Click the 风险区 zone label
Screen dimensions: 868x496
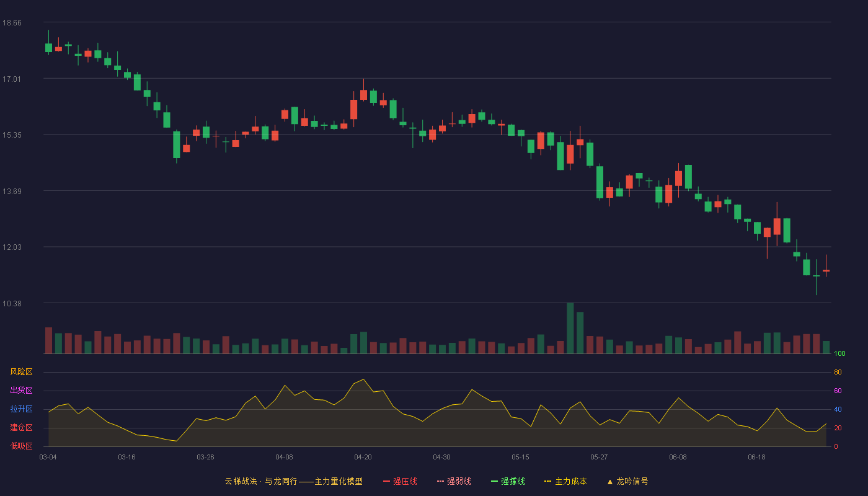coord(21,372)
